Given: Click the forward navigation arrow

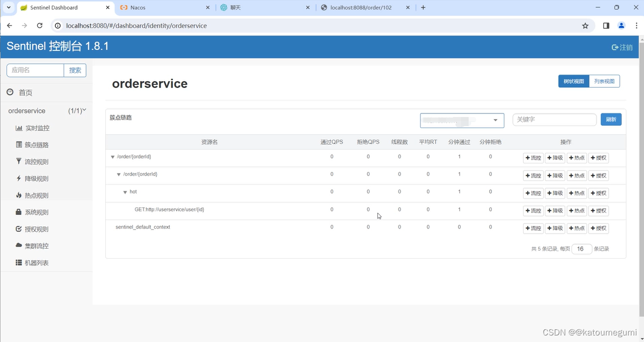Looking at the screenshot, I should coord(24,26).
